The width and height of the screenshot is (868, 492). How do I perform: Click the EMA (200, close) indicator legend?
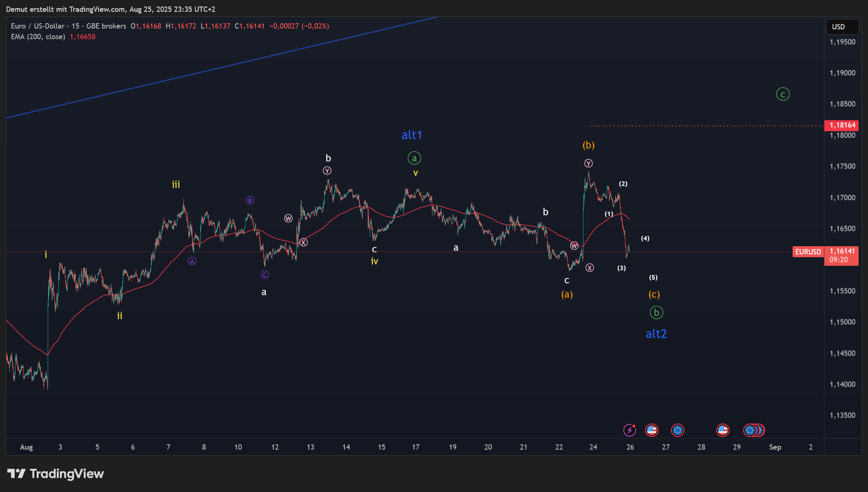(x=38, y=37)
